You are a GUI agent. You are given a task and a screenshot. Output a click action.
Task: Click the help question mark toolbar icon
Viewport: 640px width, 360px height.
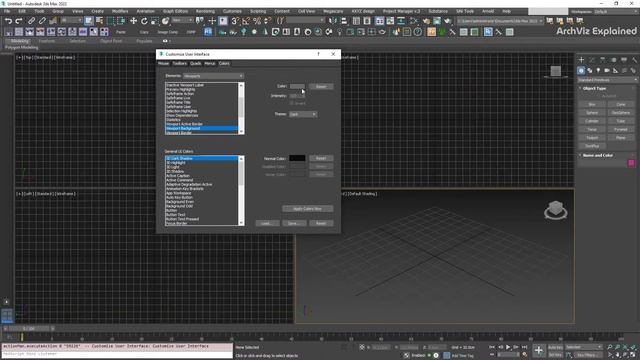click(x=417, y=31)
